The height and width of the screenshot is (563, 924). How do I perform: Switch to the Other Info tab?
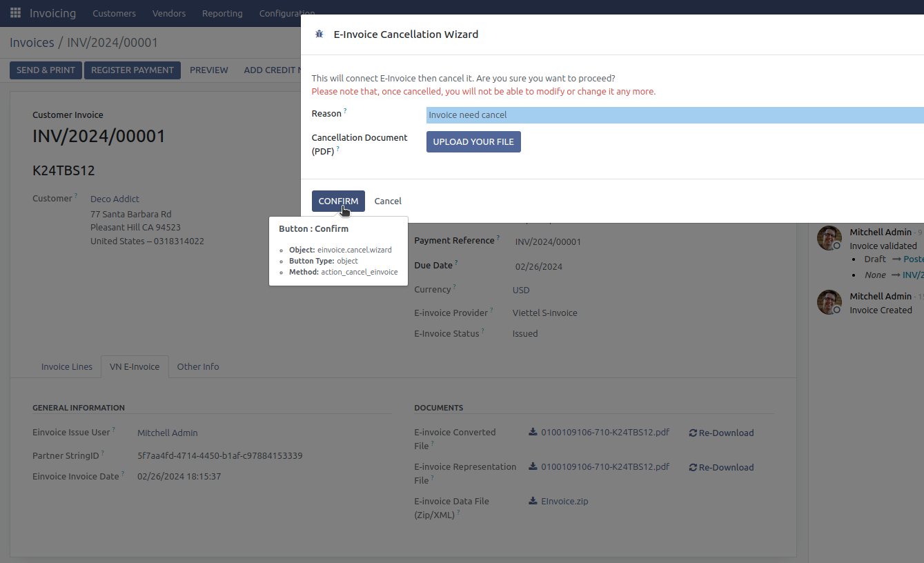[x=198, y=366]
